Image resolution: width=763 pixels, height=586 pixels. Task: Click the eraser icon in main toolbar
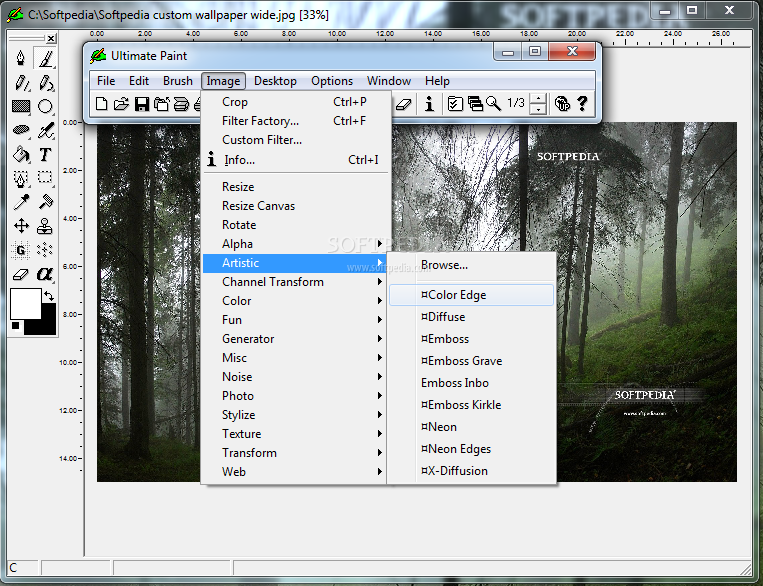tap(403, 104)
